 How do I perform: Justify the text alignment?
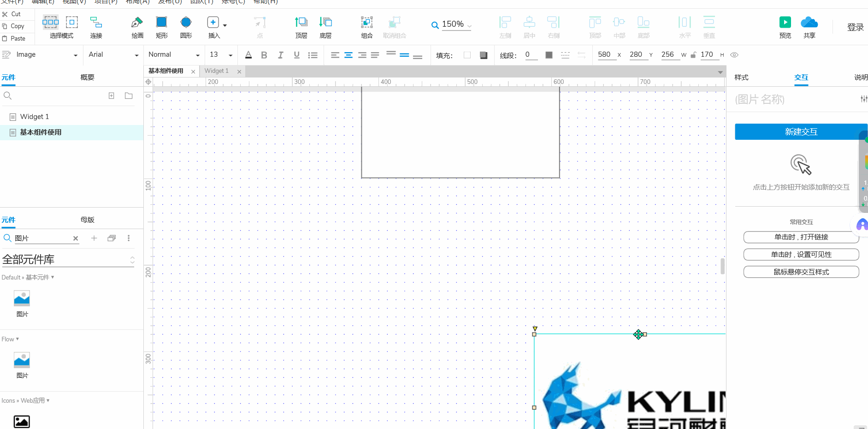click(x=375, y=55)
